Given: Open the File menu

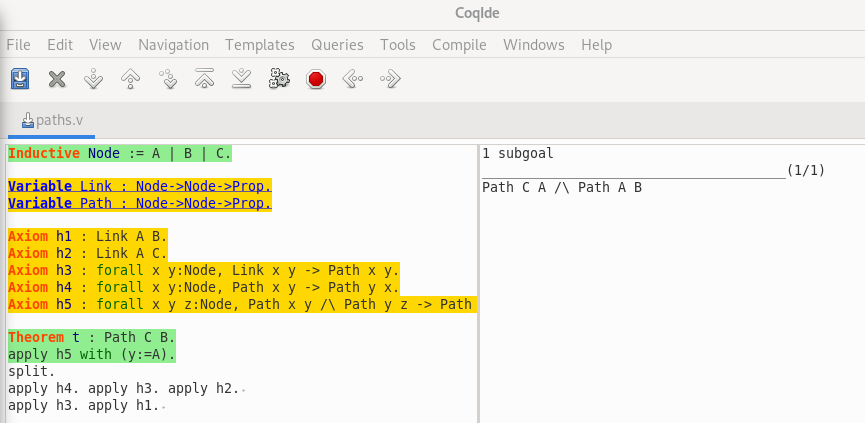Looking at the screenshot, I should click(x=18, y=45).
